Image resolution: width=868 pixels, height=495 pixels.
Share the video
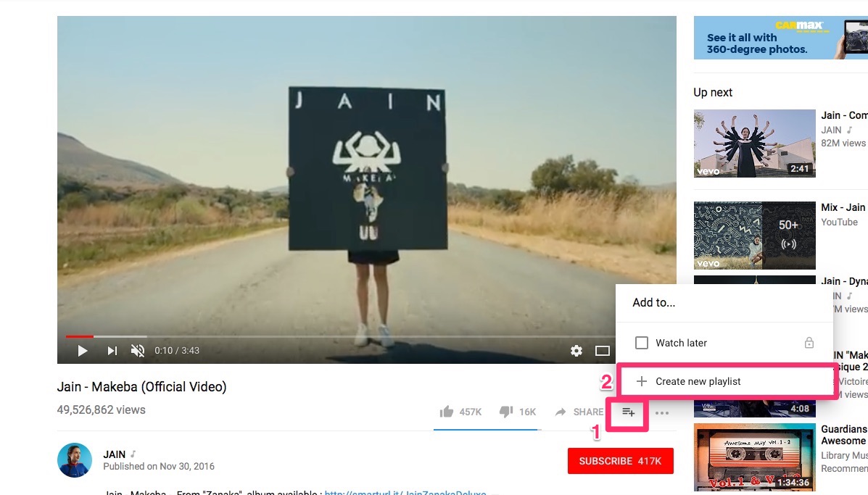tap(579, 412)
